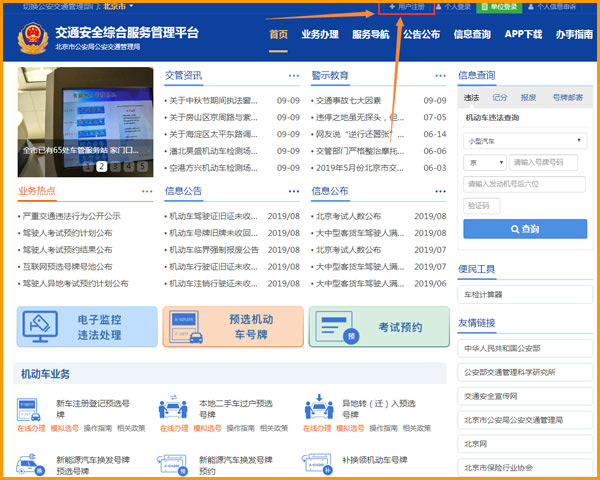Screen dimensions: 600x480
Task: Open the 考试预约 tile
Action: [378, 327]
